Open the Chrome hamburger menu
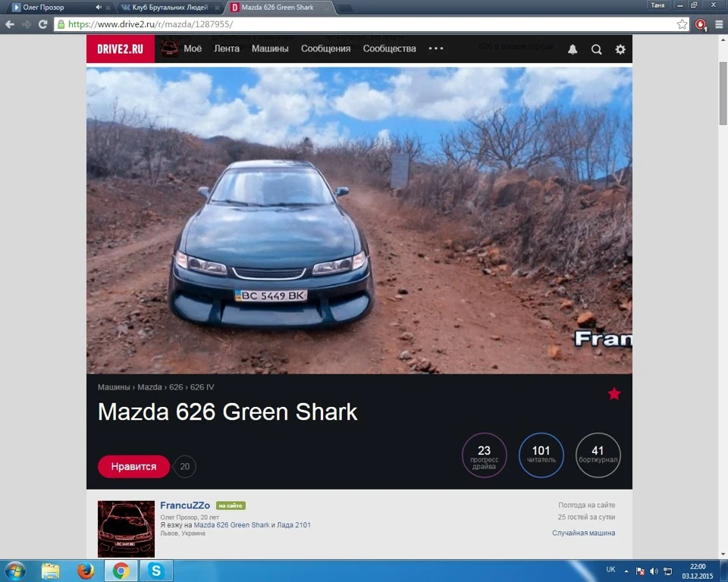Viewport: 728px width, 582px height. coord(719,24)
